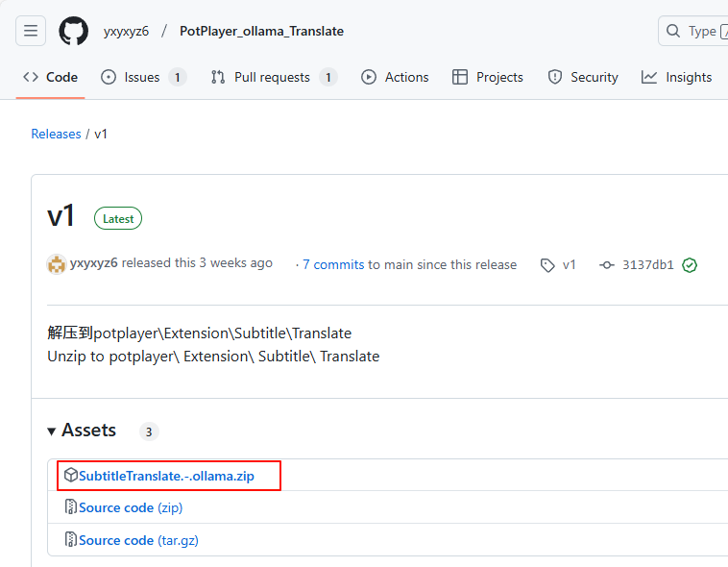Click the file icon beside Source code (zip)
The height and width of the screenshot is (567, 728).
coord(70,507)
